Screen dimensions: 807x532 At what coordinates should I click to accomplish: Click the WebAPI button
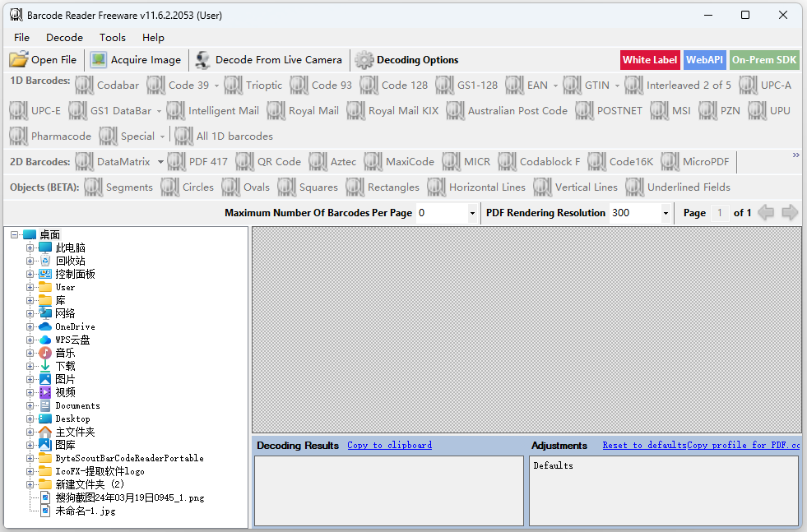click(704, 60)
